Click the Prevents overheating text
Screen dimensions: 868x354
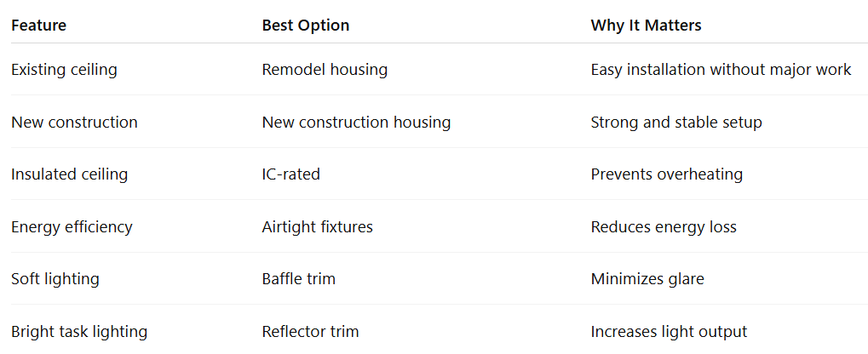666,174
